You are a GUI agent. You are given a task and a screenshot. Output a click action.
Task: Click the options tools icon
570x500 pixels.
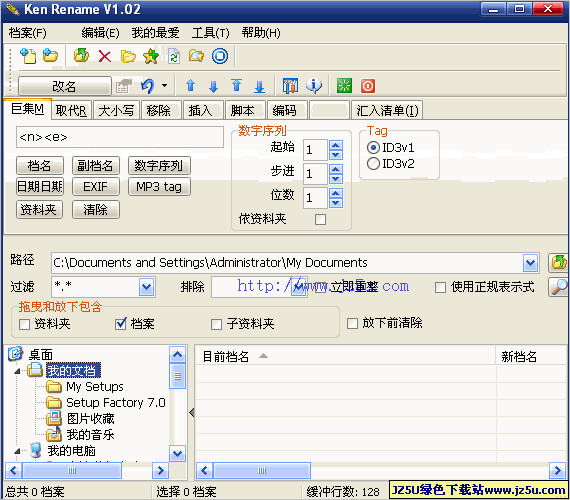290,86
